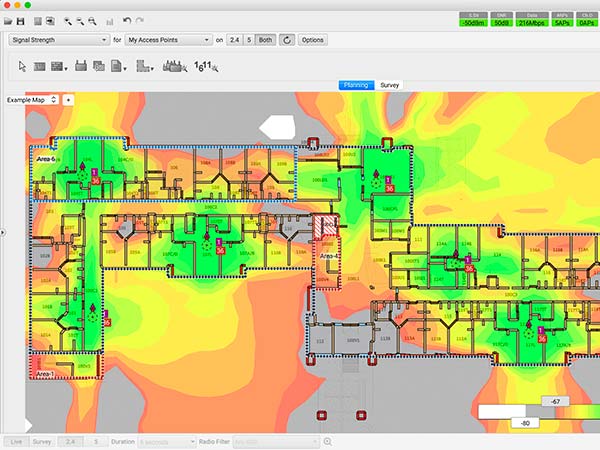600x450 pixels.
Task: Switch to the Planning tab
Action: click(356, 86)
